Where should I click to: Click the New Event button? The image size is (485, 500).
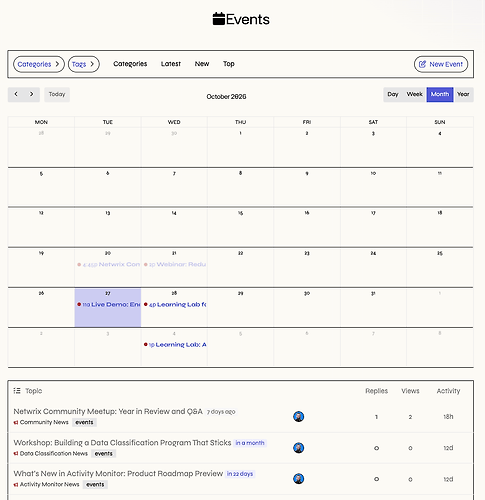click(441, 64)
